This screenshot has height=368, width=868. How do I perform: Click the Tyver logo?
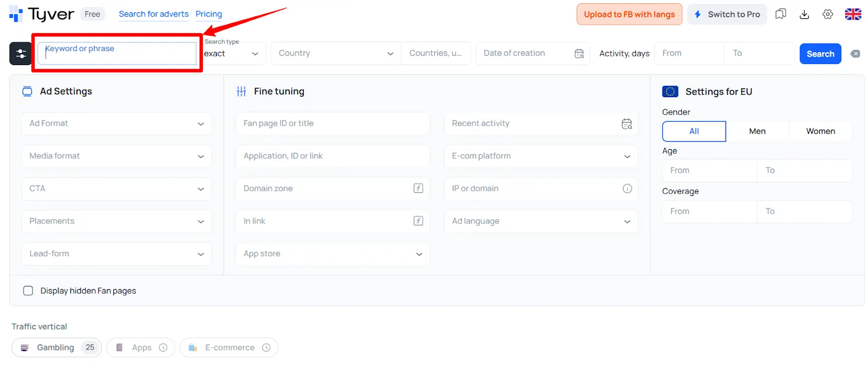(42, 14)
